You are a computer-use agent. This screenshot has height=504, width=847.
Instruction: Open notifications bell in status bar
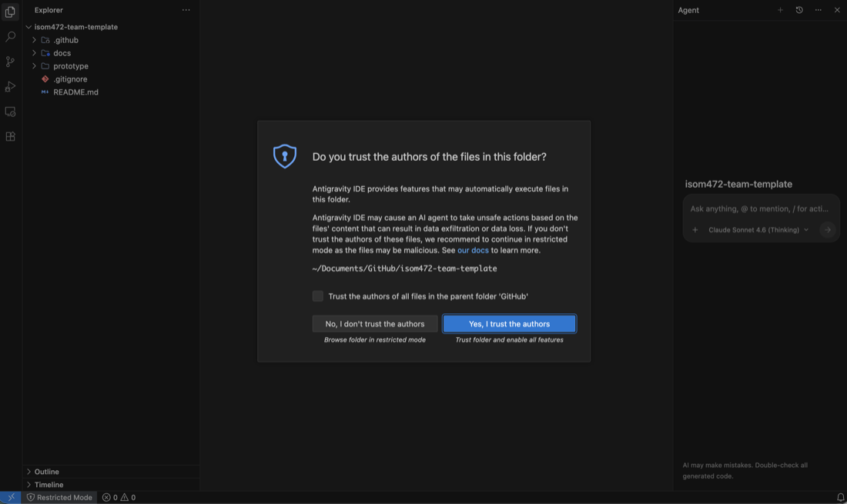[840, 498]
